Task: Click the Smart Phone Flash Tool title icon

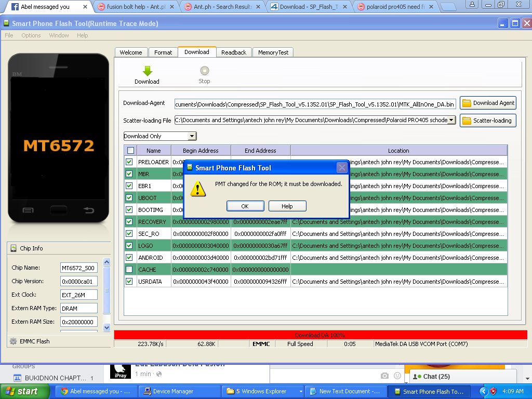Action: point(6,23)
